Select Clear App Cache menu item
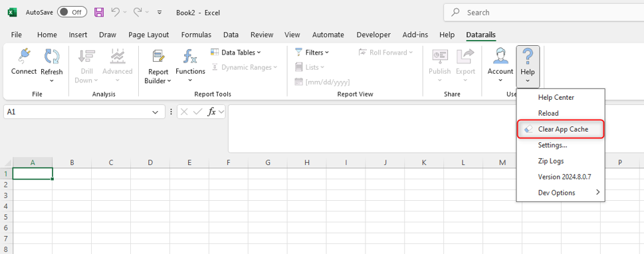 [x=561, y=129]
